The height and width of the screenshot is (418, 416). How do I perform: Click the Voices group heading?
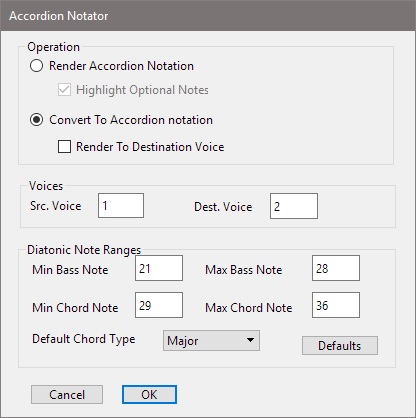46,186
